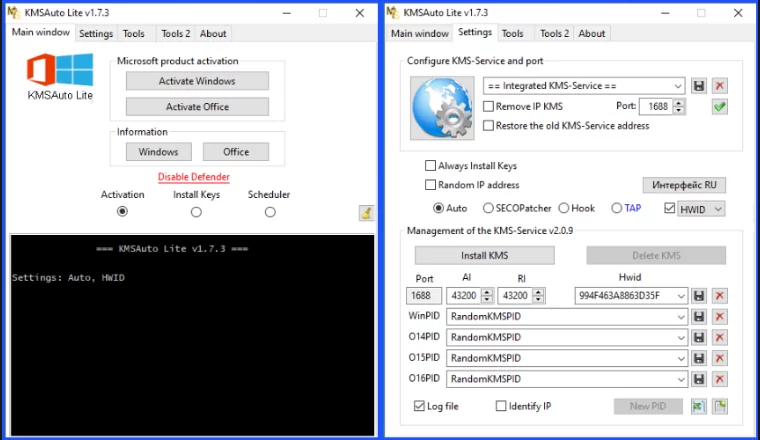Check the Remove IP KMS box
Image resolution: width=760 pixels, height=440 pixels.
point(489,106)
